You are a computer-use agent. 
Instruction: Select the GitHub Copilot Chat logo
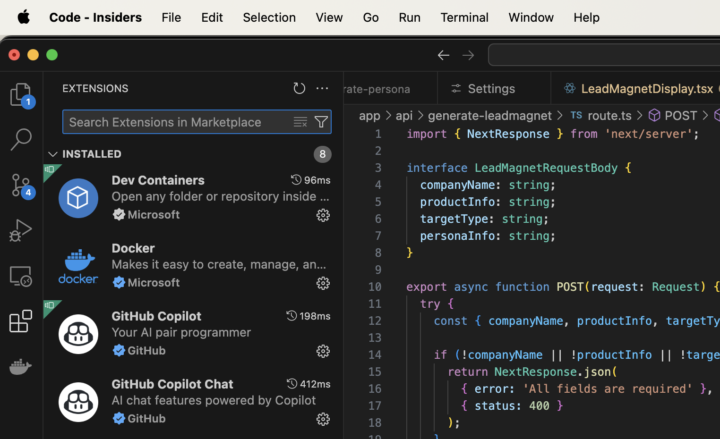pos(78,402)
